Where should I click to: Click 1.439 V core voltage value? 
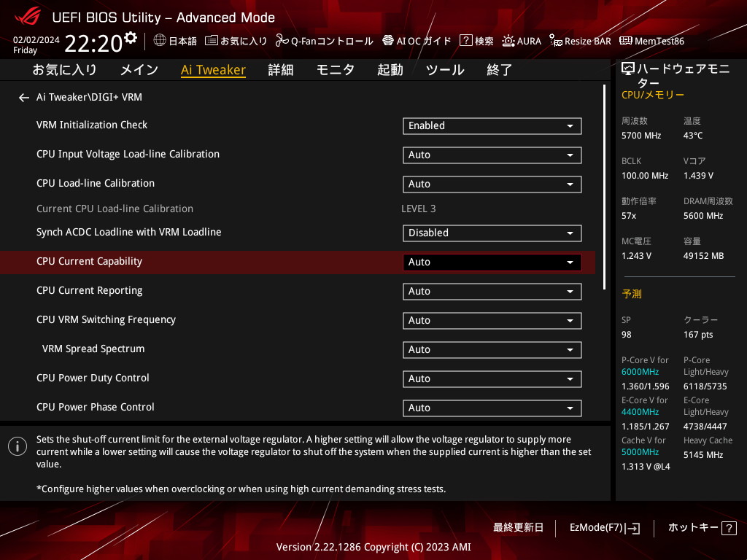tap(698, 176)
